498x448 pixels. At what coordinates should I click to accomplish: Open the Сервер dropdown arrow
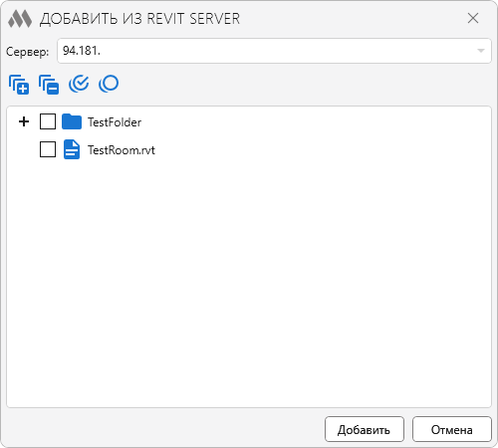click(x=481, y=51)
